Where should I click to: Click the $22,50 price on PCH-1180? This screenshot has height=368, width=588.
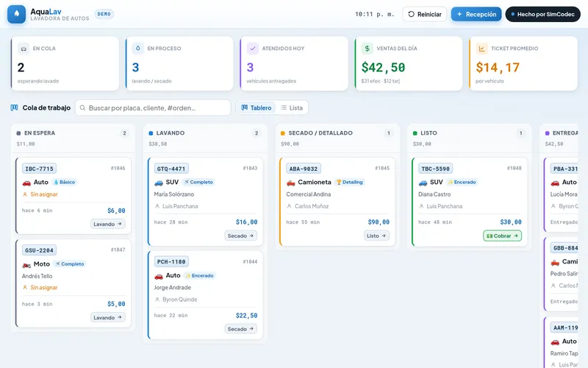pos(246,316)
